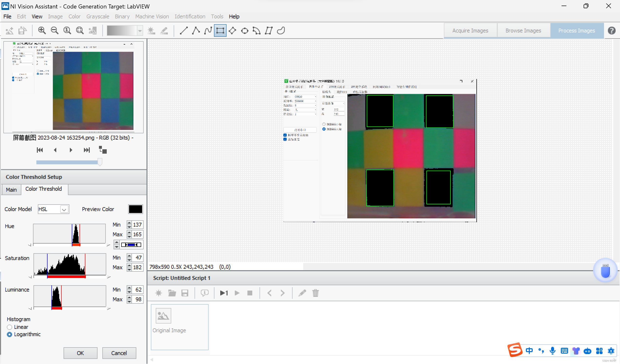Select the Rectangle ROI tool
Image resolution: width=620 pixels, height=364 pixels.
pyautogui.click(x=220, y=31)
